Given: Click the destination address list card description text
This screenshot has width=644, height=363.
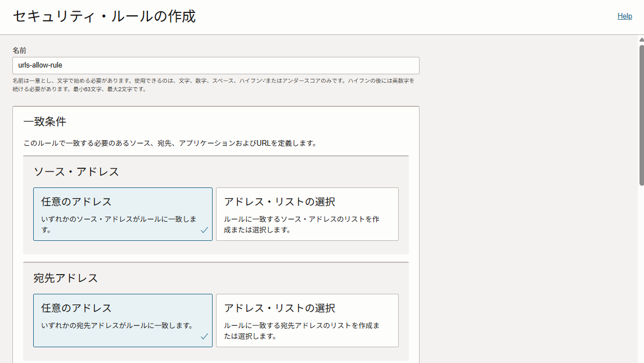Looking at the screenshot, I should [301, 331].
